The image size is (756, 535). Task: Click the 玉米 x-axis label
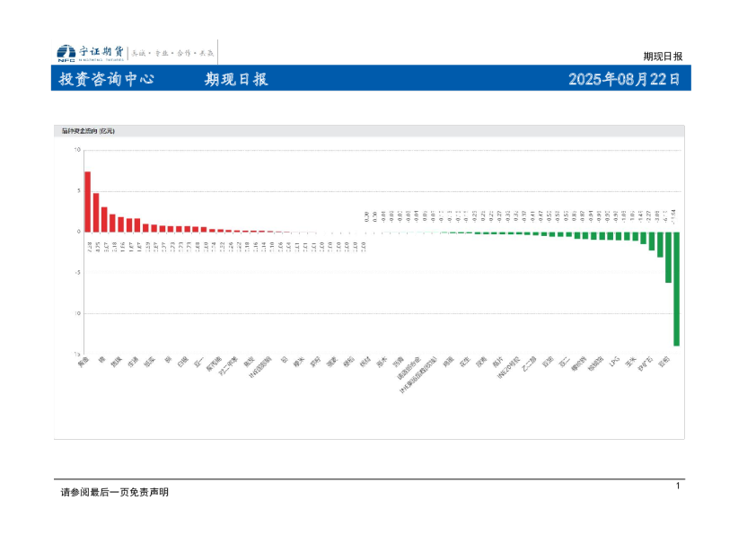click(x=630, y=364)
